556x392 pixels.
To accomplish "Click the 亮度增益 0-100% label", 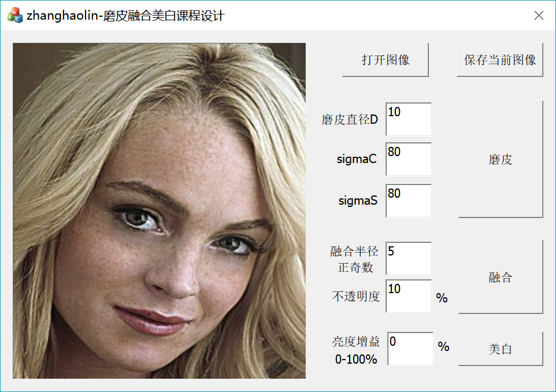I will 356,350.
